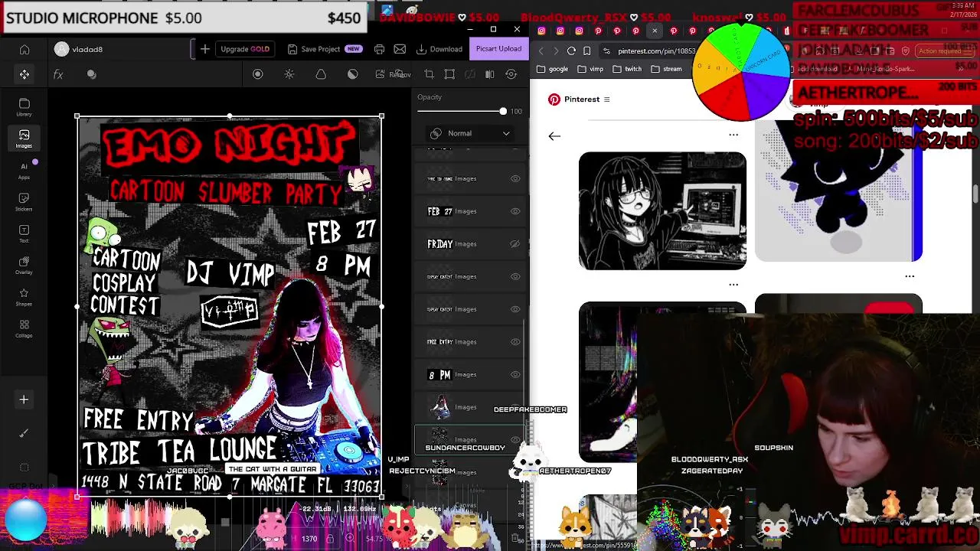Click the Download button

click(x=439, y=49)
